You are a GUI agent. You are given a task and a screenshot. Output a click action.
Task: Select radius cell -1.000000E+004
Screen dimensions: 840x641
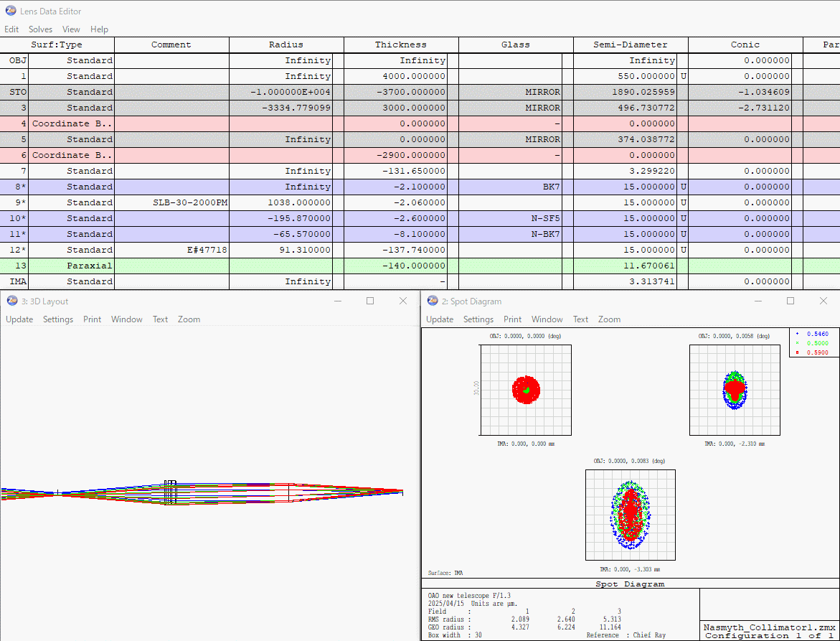point(280,92)
